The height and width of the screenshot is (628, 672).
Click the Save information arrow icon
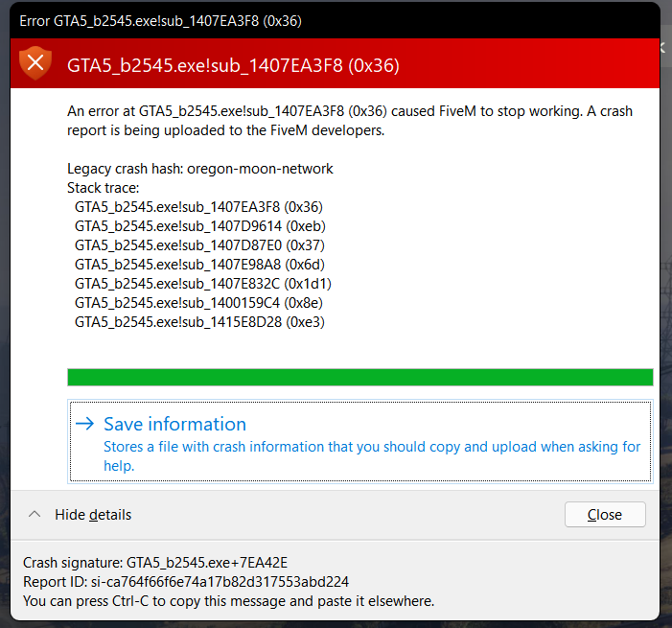pos(85,424)
